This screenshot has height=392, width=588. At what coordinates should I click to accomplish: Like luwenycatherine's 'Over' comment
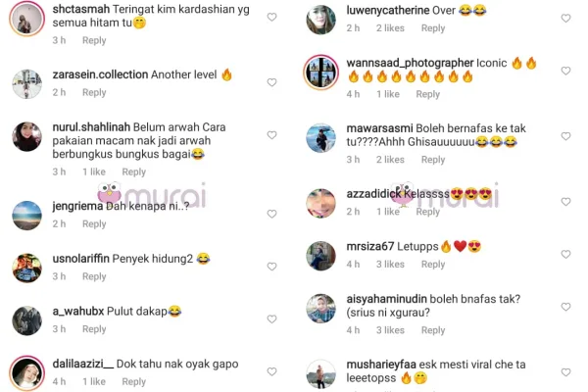[x=565, y=18]
